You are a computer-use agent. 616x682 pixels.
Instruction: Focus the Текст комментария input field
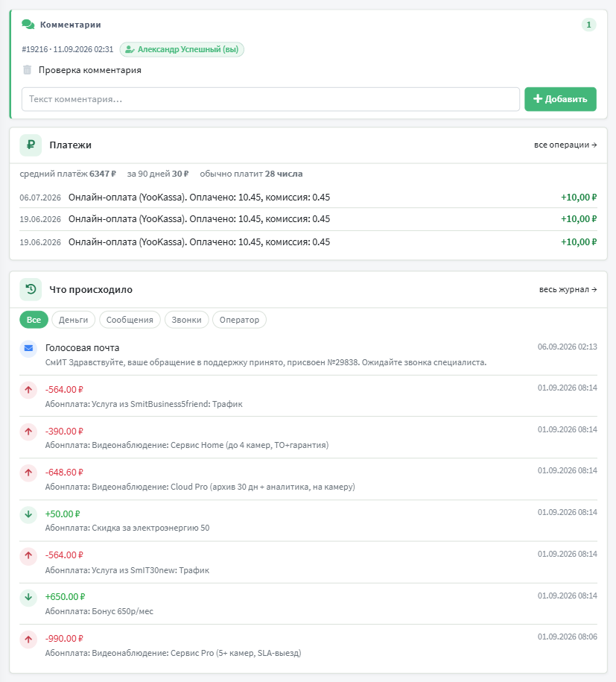pyautogui.click(x=271, y=99)
